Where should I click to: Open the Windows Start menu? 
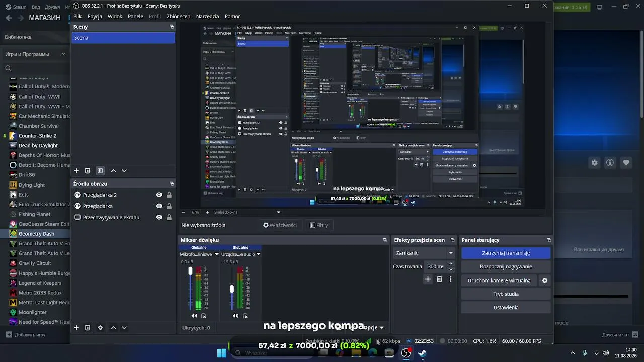pos(221,353)
